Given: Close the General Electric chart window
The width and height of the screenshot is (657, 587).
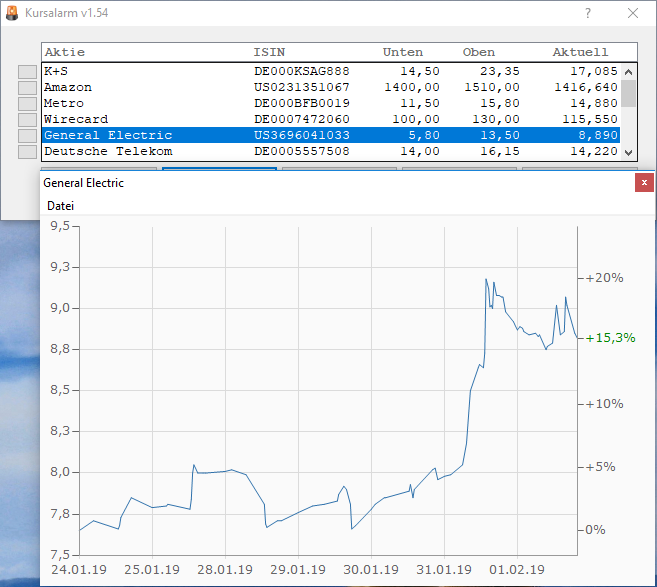Looking at the screenshot, I should (x=644, y=183).
